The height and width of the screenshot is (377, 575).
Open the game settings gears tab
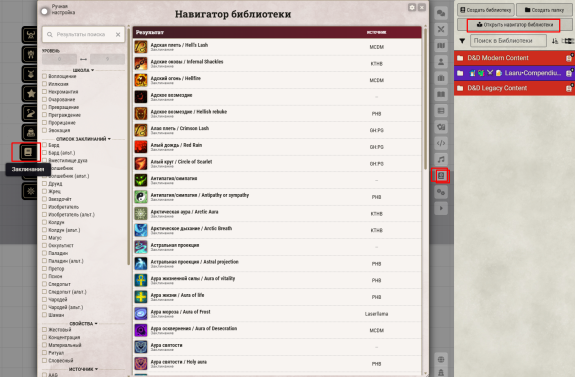(x=441, y=192)
